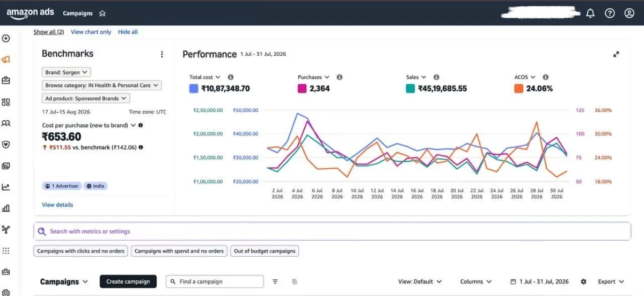Open the Columns dropdown
Image resolution: width=644 pixels, height=296 pixels.
coord(475,281)
